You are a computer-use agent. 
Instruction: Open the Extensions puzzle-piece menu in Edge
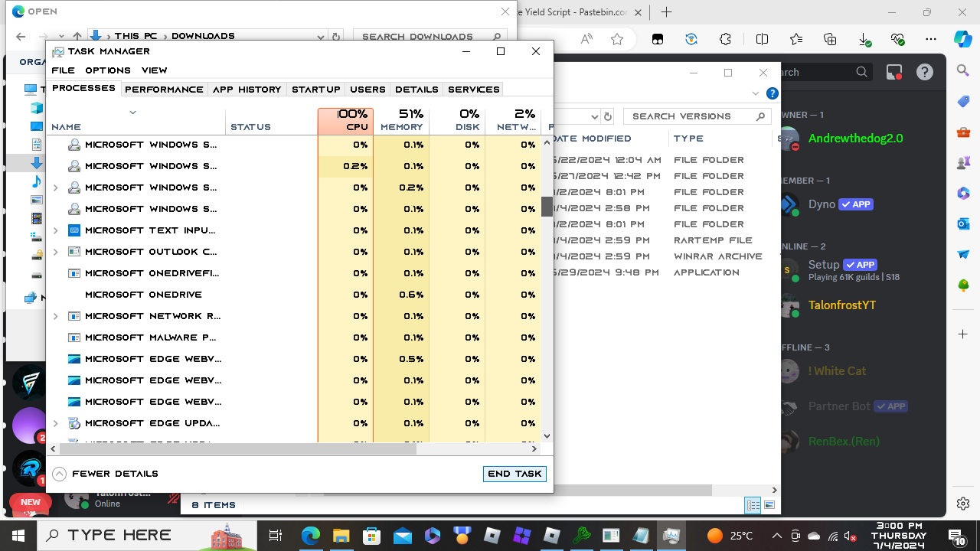coord(726,39)
